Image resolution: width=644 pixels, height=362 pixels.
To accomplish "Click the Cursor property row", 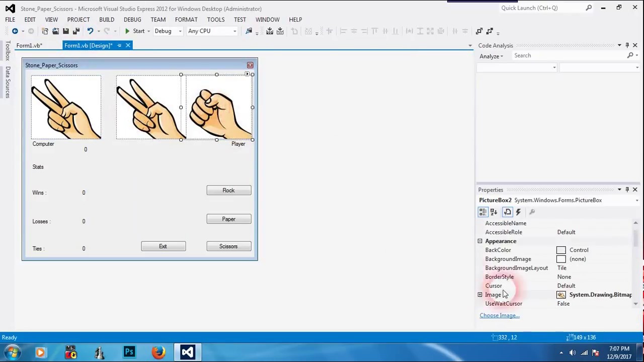I will [x=556, y=286].
